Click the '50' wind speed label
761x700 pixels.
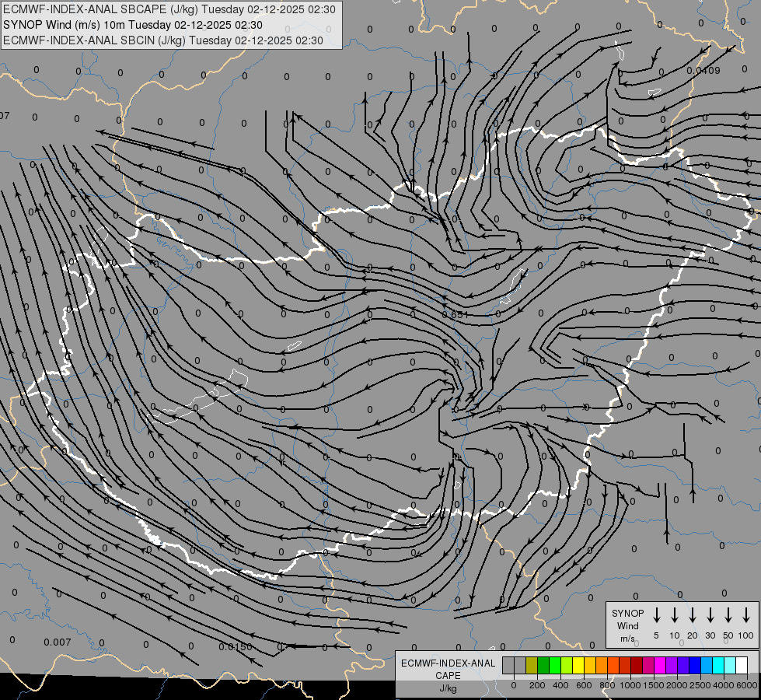point(728,635)
